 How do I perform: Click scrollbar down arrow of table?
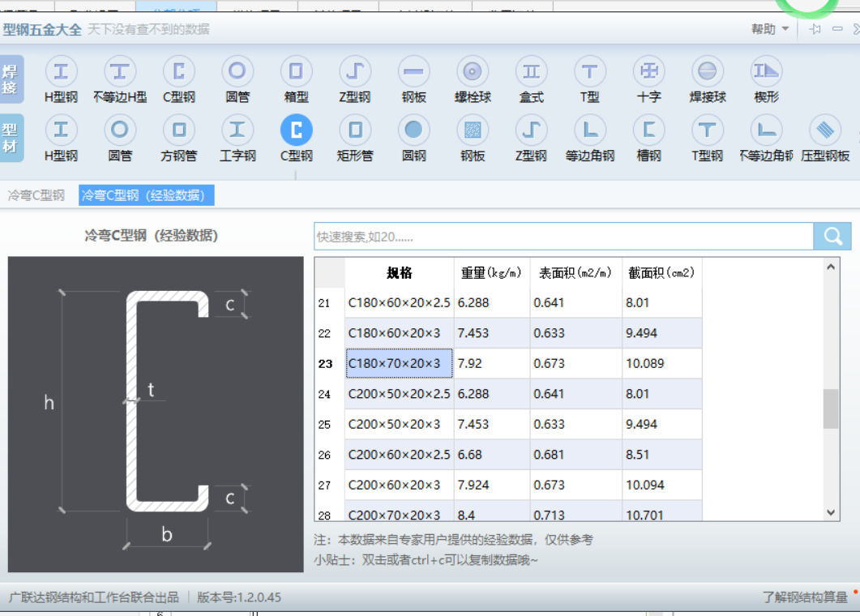coord(831,512)
